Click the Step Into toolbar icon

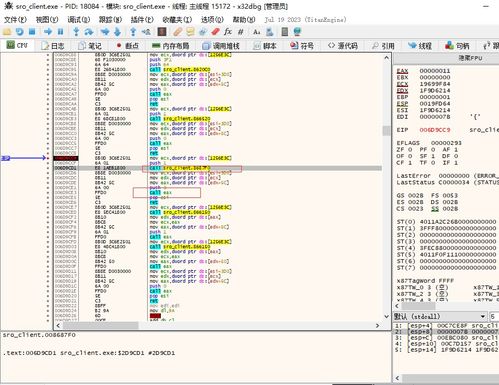[76, 32]
